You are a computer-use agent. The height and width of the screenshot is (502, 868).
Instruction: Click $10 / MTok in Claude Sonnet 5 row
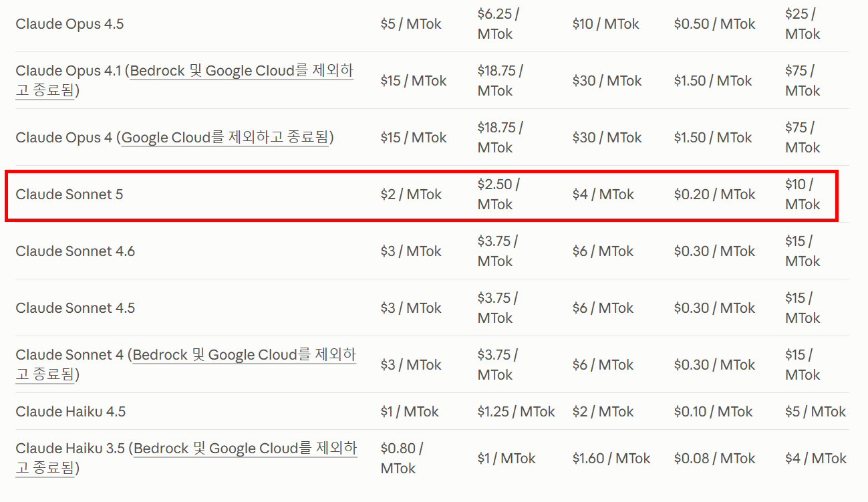[803, 195]
